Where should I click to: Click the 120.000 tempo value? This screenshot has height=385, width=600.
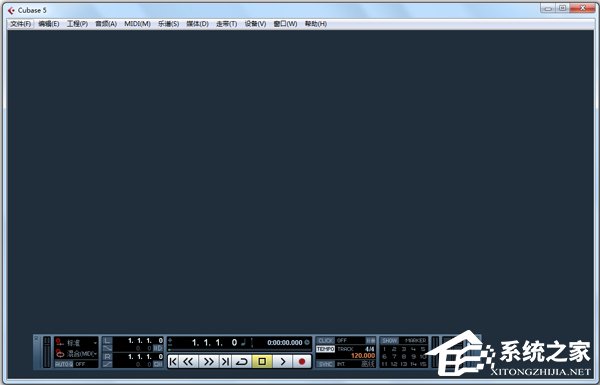click(x=363, y=356)
